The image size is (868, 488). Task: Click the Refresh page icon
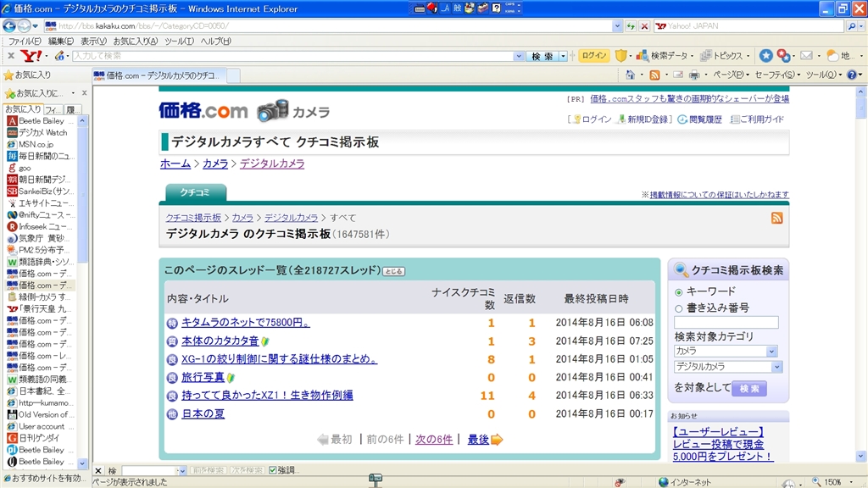coord(631,26)
